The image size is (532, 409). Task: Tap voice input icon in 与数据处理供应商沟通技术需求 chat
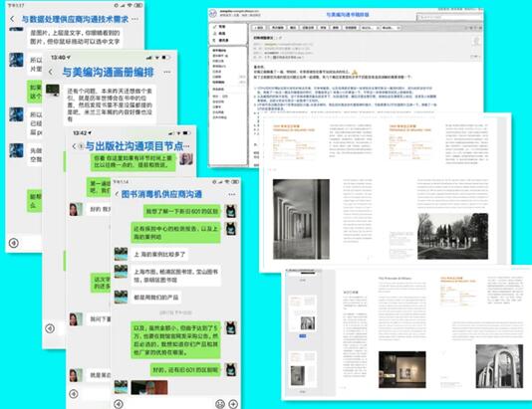click(14, 243)
